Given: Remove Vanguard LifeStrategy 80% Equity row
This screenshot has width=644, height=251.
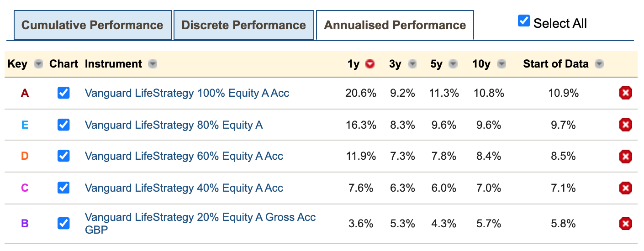Looking at the screenshot, I should (625, 125).
